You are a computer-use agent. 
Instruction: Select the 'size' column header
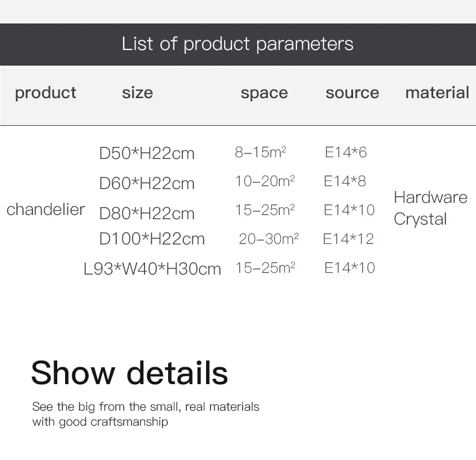137,93
